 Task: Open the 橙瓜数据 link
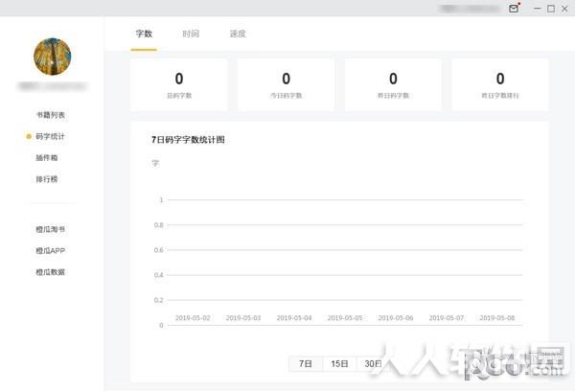50,272
